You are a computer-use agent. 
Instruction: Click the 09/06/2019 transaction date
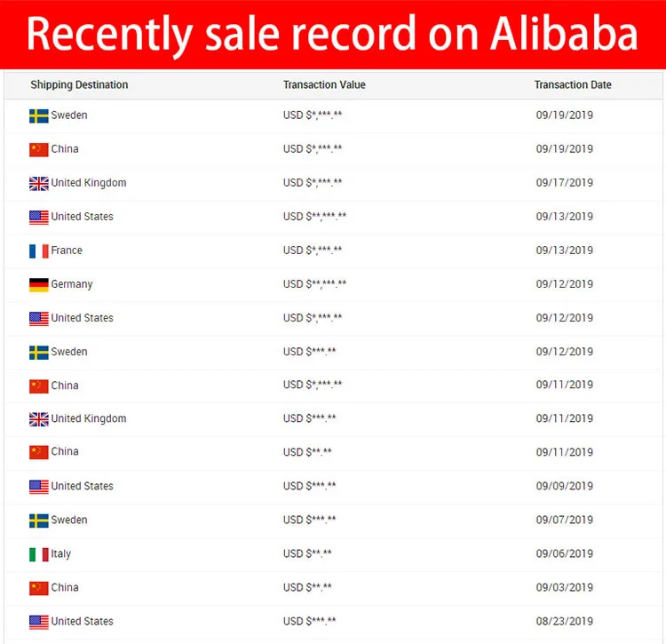click(x=565, y=553)
